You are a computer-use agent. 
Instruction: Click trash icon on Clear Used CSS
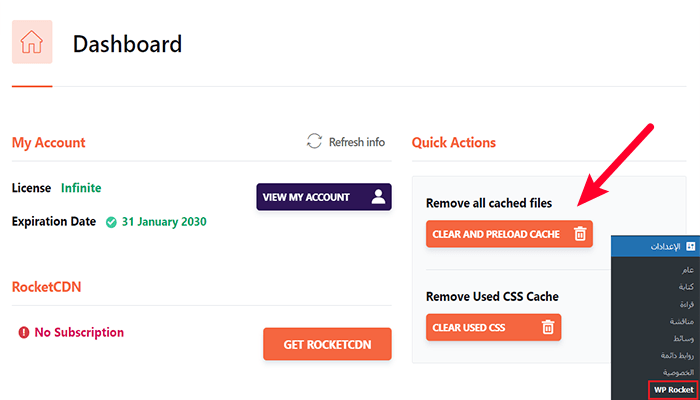[x=547, y=327]
